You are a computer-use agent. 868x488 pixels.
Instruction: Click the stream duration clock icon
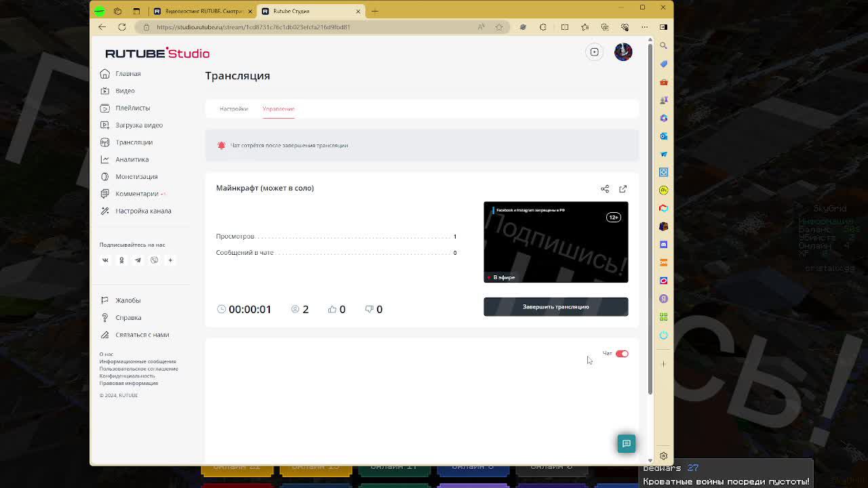221,309
